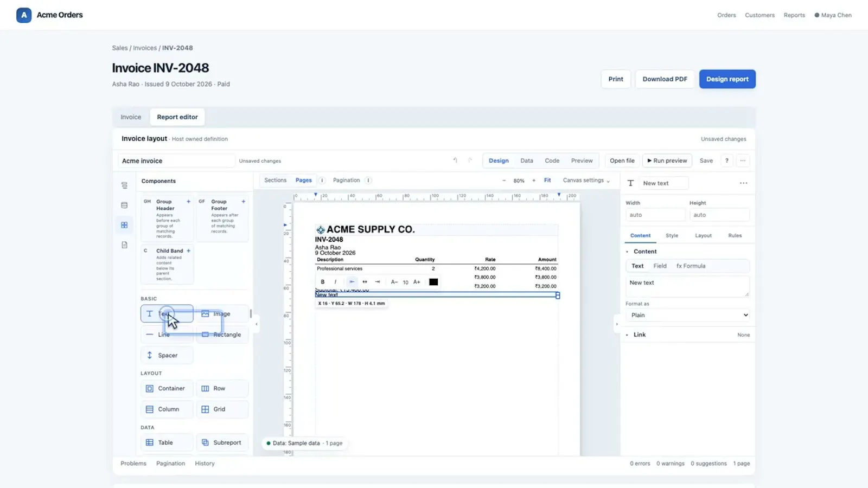Open the Rules tab in the properties panel

pos(735,236)
